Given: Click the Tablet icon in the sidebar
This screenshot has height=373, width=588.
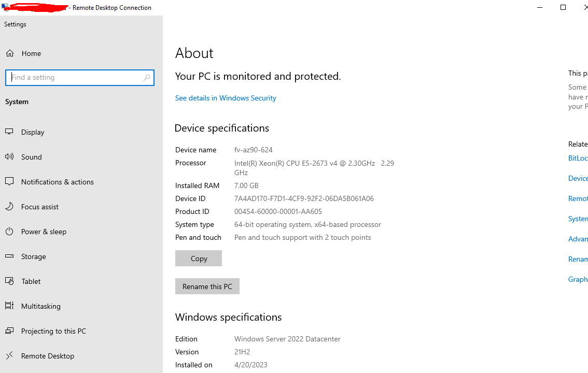Looking at the screenshot, I should coord(9,281).
